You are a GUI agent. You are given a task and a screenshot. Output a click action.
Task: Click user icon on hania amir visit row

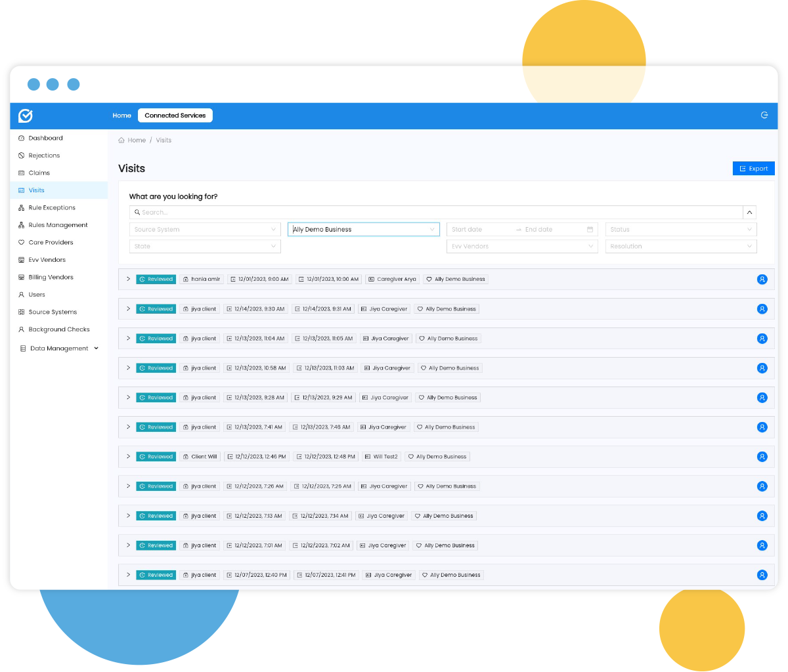click(762, 280)
